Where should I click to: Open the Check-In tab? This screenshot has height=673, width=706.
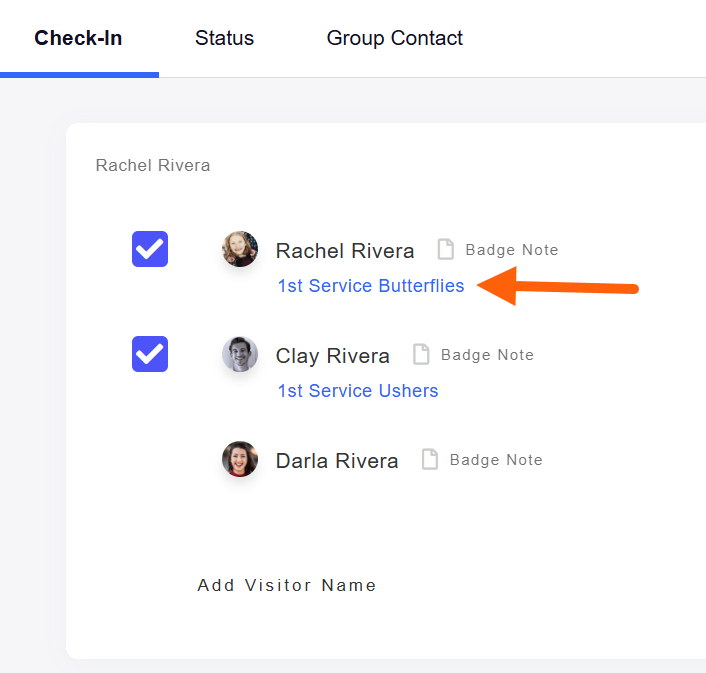point(78,39)
